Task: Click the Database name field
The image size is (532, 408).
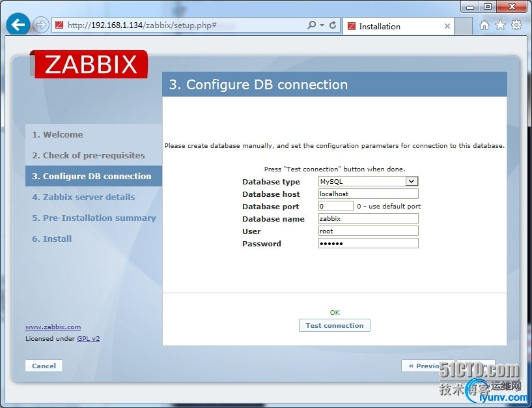Action: click(x=368, y=218)
